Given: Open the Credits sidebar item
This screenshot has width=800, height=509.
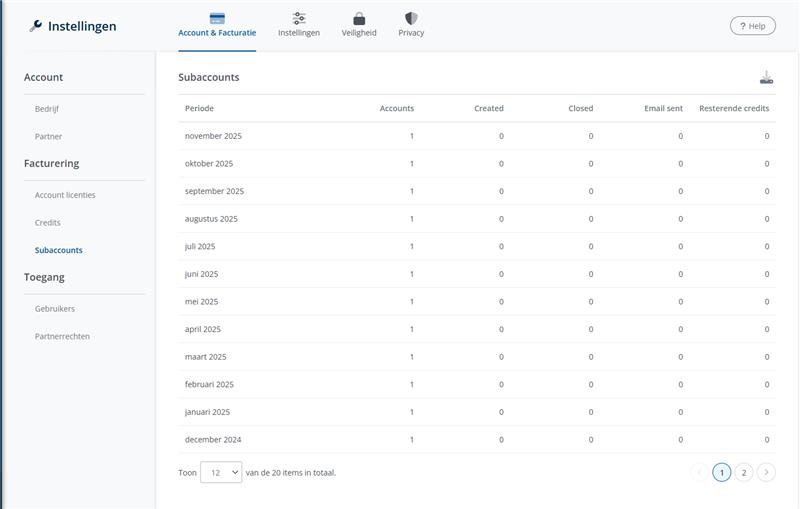Looking at the screenshot, I should [48, 223].
